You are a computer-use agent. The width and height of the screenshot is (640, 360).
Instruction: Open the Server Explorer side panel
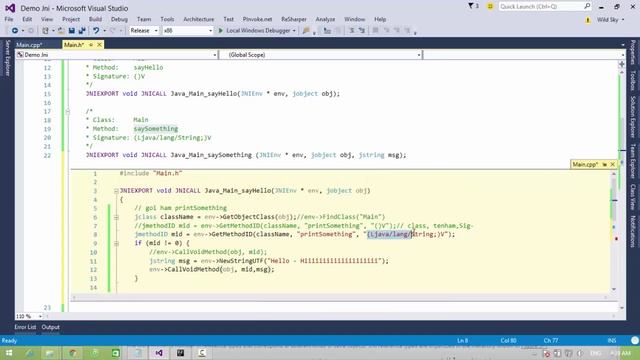7,58
